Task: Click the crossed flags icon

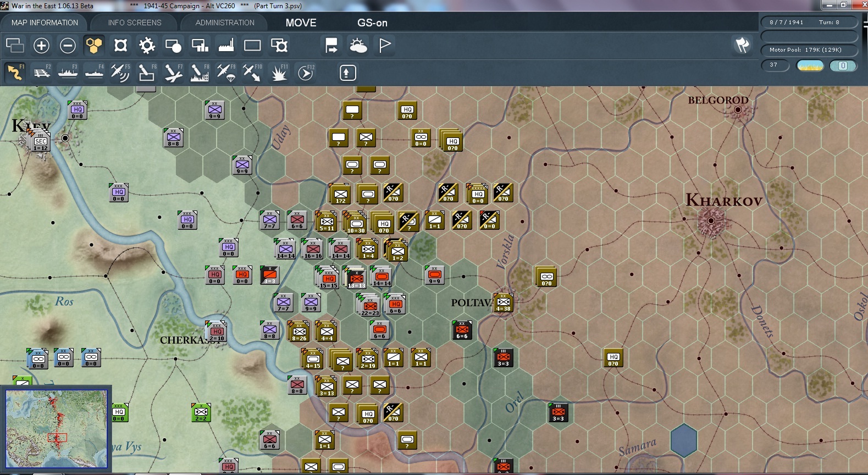Action: [742, 45]
